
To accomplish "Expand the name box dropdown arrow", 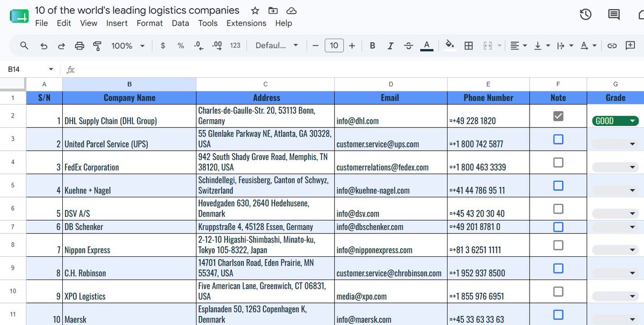I will 51,69.
